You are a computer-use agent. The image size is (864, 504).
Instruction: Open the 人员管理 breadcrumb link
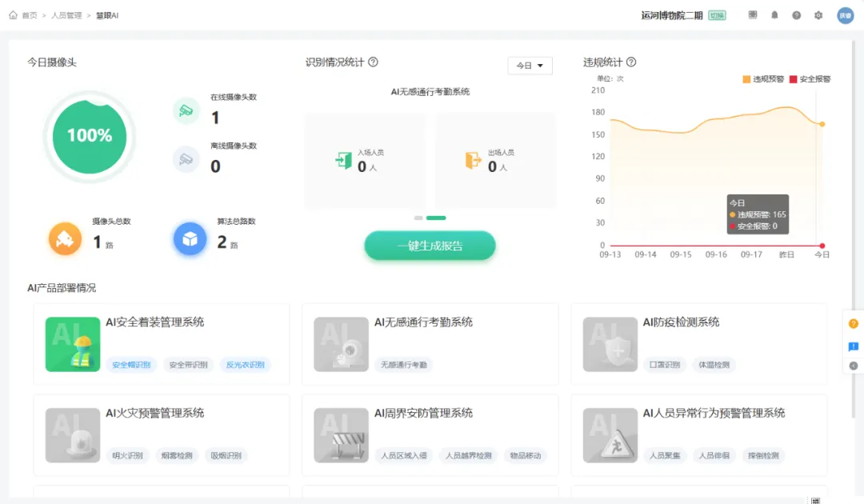66,15
